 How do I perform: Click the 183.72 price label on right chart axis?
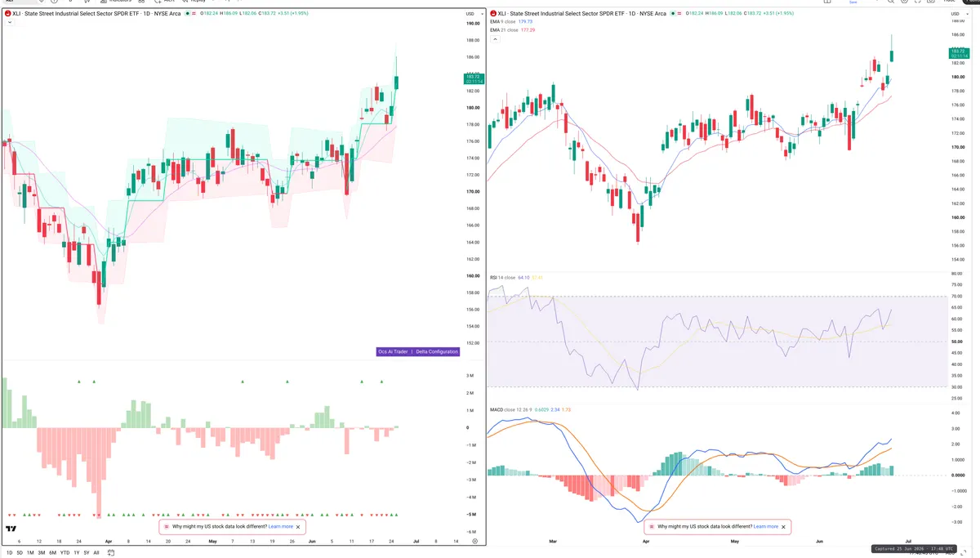click(x=959, y=53)
